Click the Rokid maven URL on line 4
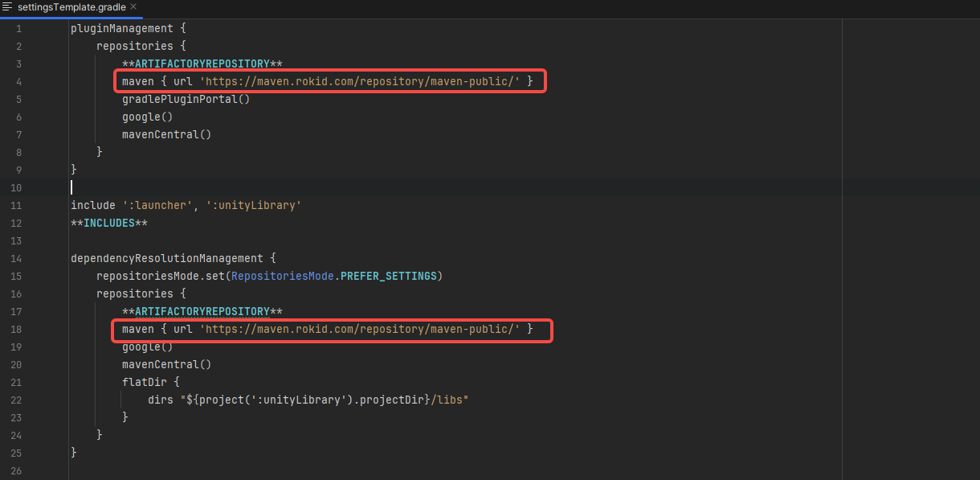Image resolution: width=980 pixels, height=480 pixels. pos(360,81)
